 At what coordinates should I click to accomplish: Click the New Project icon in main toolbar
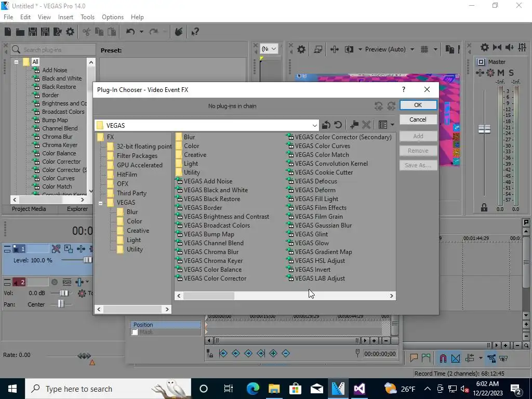8,32
